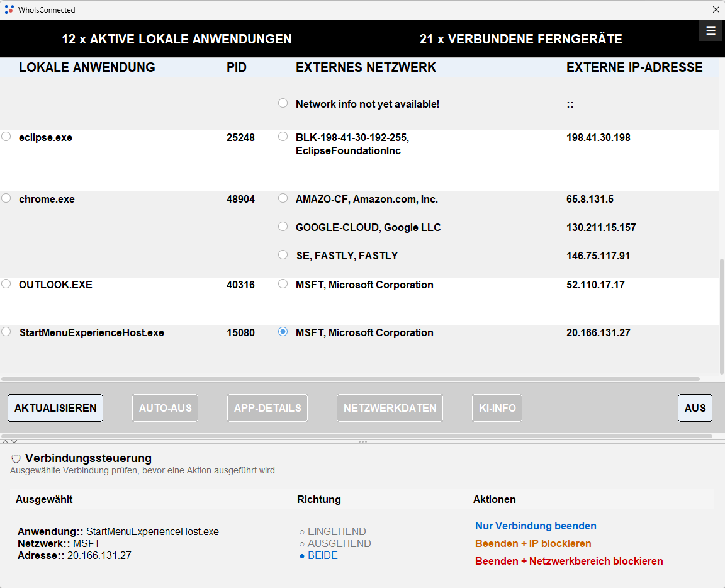Select the StartMenuExperienceHost.exe application radio button
Image resolution: width=725 pixels, height=588 pixels.
(6, 332)
